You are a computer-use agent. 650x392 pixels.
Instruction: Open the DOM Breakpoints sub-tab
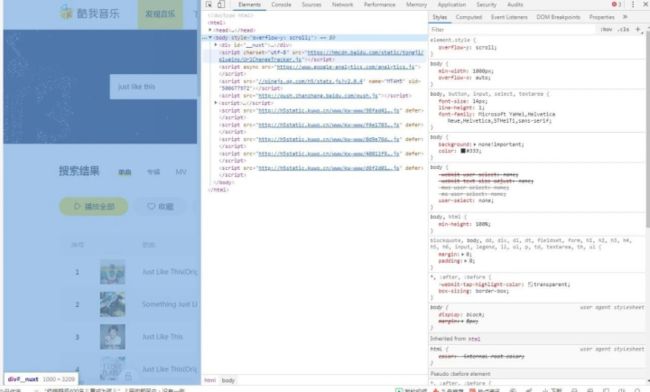click(x=558, y=17)
